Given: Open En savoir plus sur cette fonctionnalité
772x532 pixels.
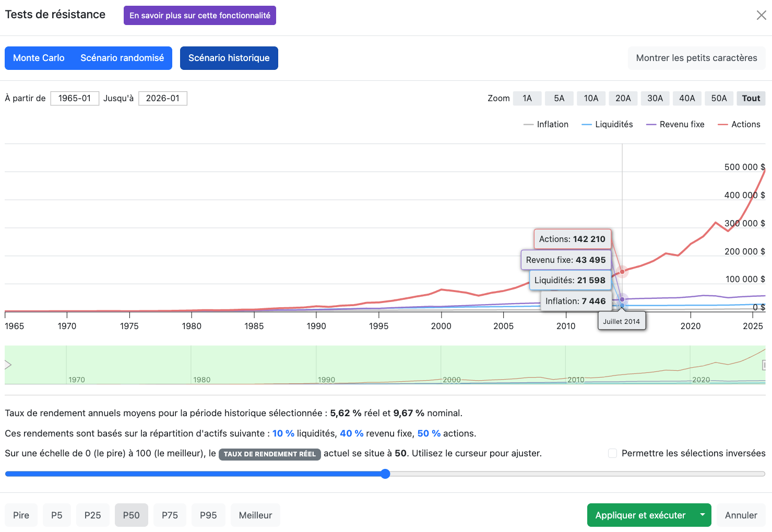Looking at the screenshot, I should pyautogui.click(x=200, y=16).
